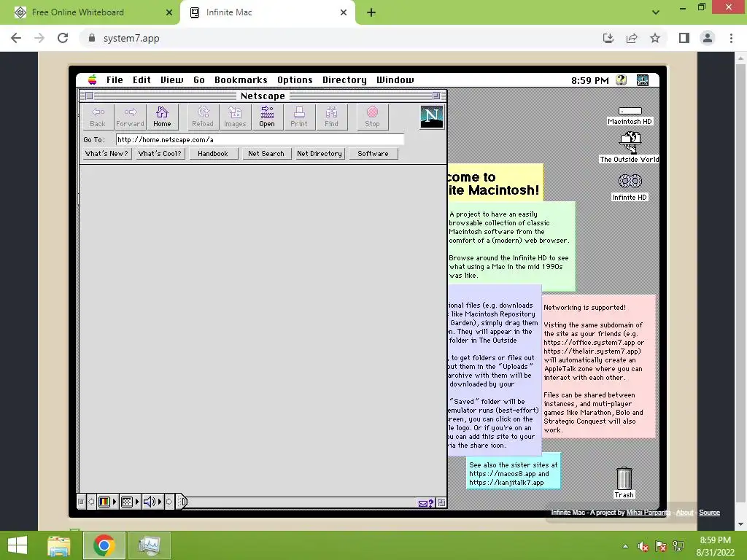Screen dimensions: 747x560
Task: Switch to Free Online Whiteboard browser tab
Action: coord(90,12)
